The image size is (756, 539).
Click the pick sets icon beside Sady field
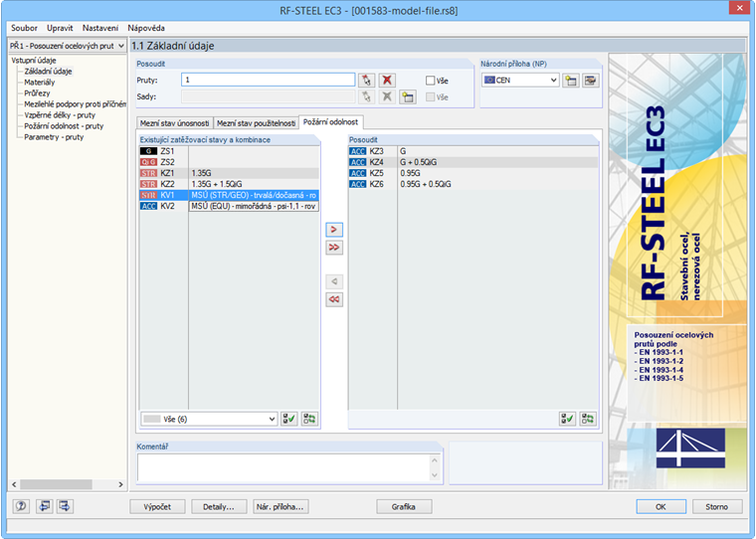(366, 96)
